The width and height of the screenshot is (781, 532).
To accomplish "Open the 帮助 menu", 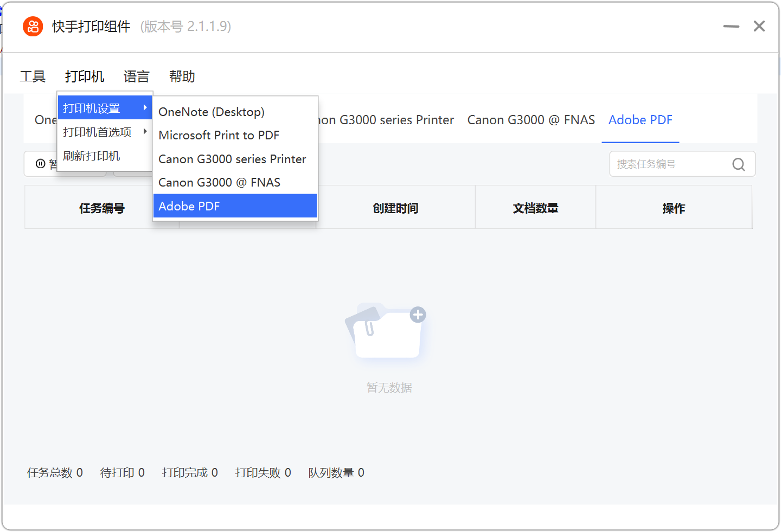I will tap(182, 76).
